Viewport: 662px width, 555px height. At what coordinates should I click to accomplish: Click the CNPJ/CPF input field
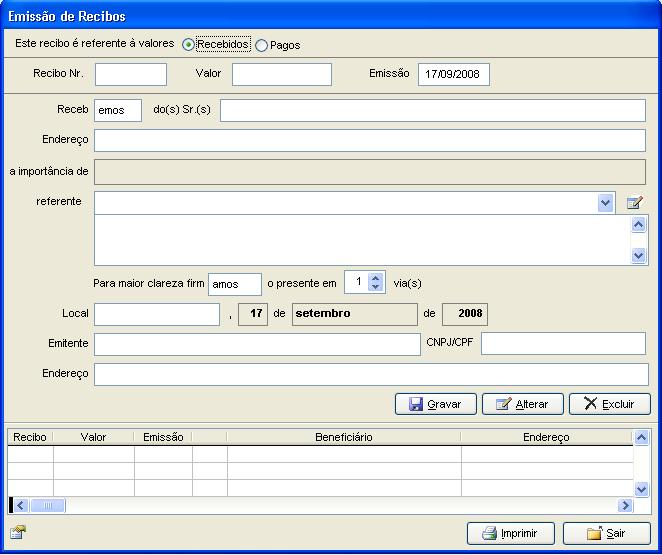(x=563, y=344)
